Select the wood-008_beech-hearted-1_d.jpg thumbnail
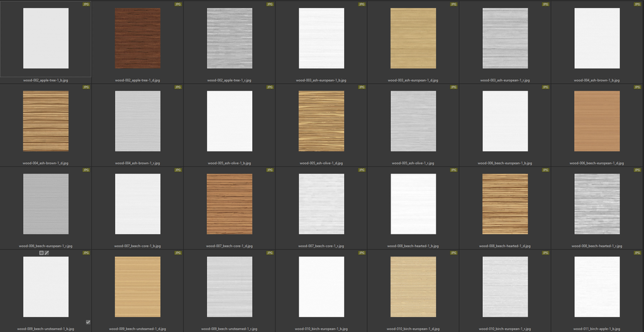 tap(505, 204)
